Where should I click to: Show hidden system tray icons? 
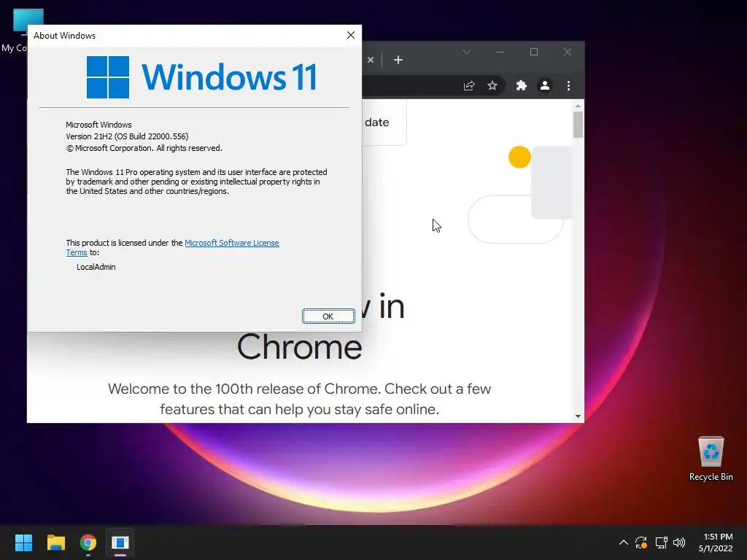point(623,542)
